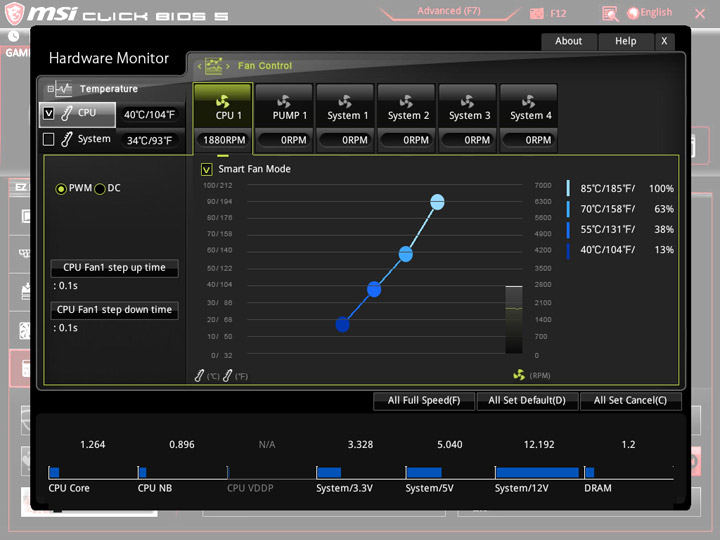
Task: Click the RPM fan icon below graph
Action: pyautogui.click(x=519, y=375)
